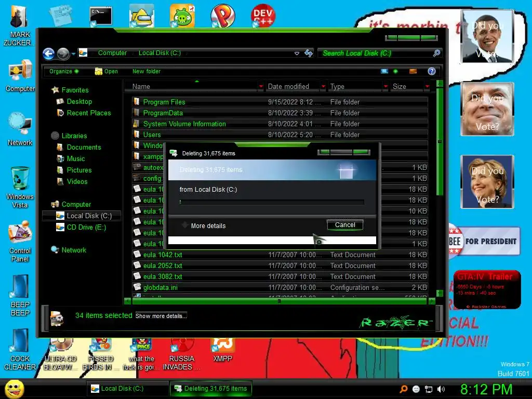Toggle the preview pane icon
Viewport: 532px width, 399px height.
point(413,71)
